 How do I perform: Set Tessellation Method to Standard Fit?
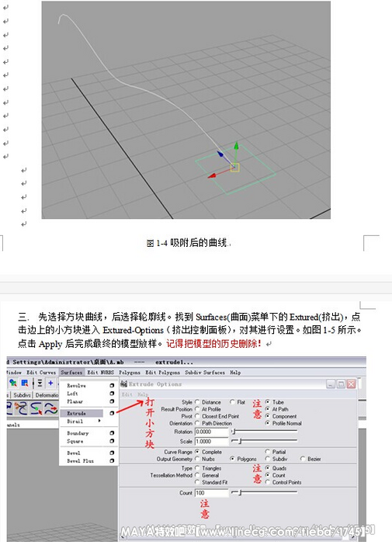(197, 482)
